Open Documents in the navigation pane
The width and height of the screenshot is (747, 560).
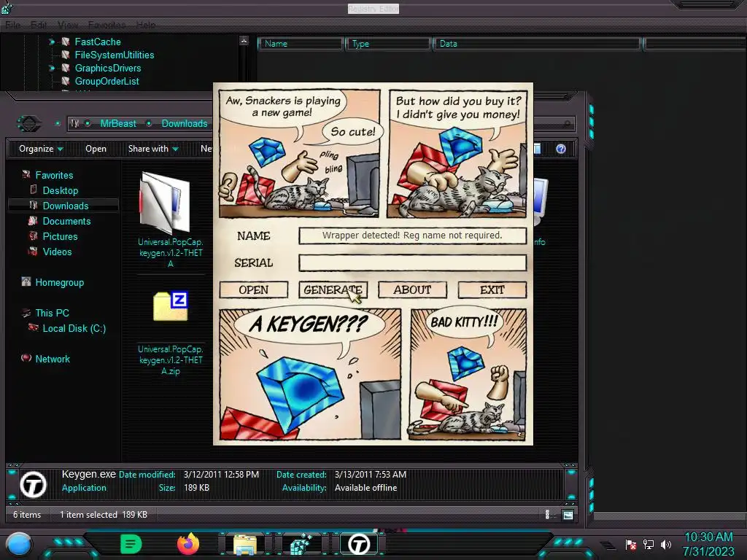66,221
